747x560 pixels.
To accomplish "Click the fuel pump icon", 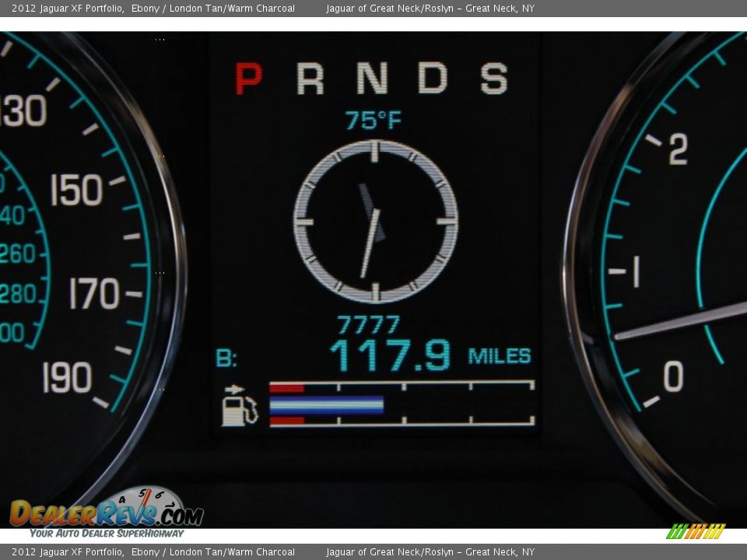I will [x=240, y=405].
